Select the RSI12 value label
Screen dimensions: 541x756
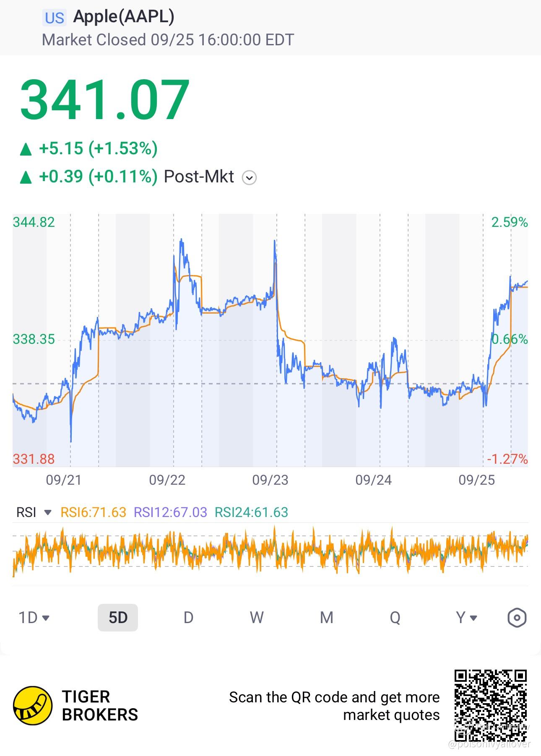click(x=170, y=512)
